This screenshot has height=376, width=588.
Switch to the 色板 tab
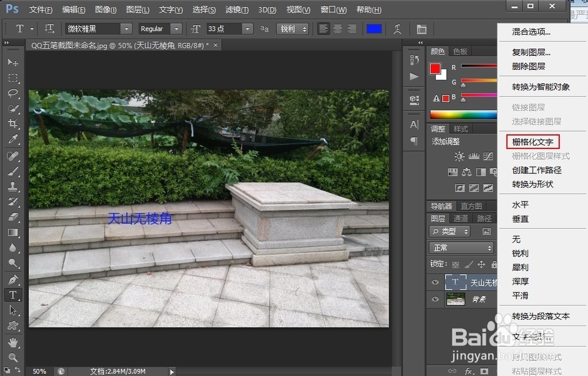click(x=460, y=51)
